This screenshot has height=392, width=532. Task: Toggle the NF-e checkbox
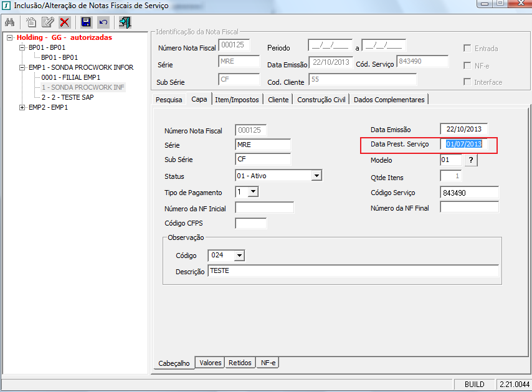point(467,65)
